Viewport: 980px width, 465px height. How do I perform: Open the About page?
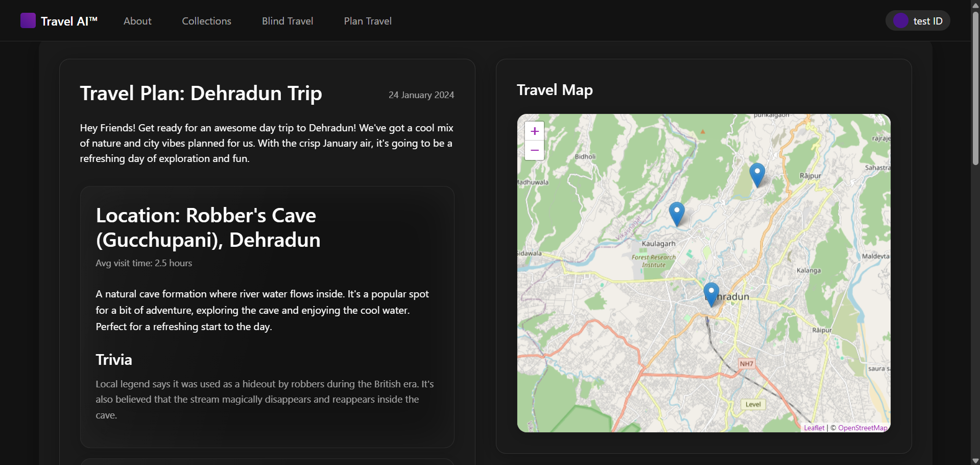click(x=137, y=21)
